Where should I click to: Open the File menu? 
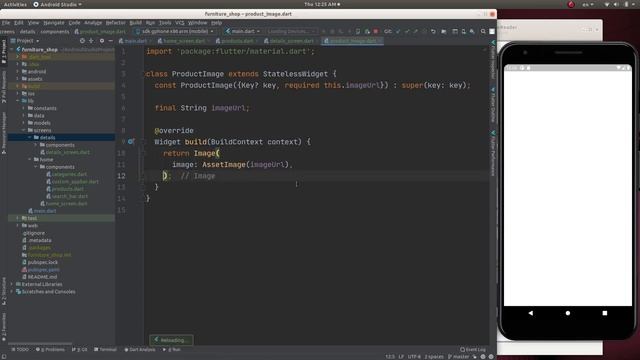pyautogui.click(x=6, y=23)
